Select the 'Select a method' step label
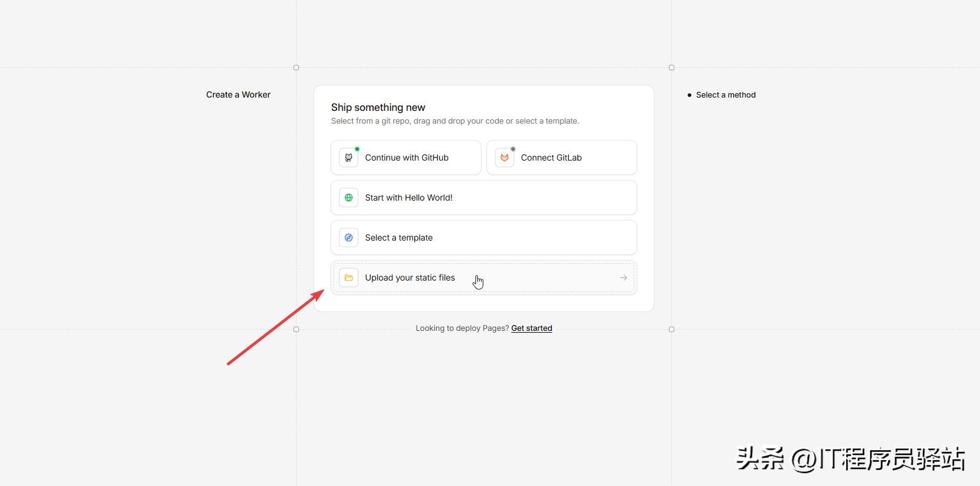 point(725,95)
